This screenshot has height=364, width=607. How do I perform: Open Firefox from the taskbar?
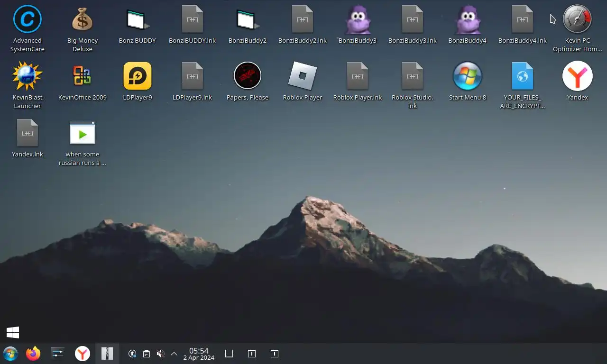[x=33, y=354]
